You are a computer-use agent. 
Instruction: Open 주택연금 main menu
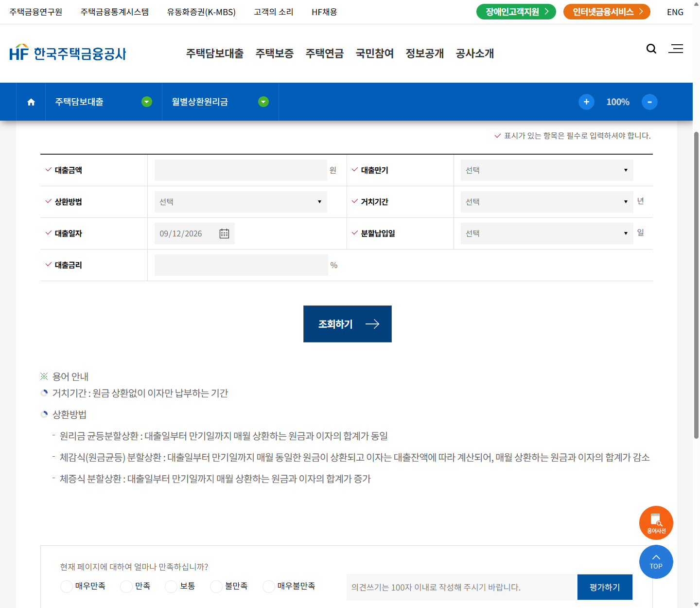[325, 54]
